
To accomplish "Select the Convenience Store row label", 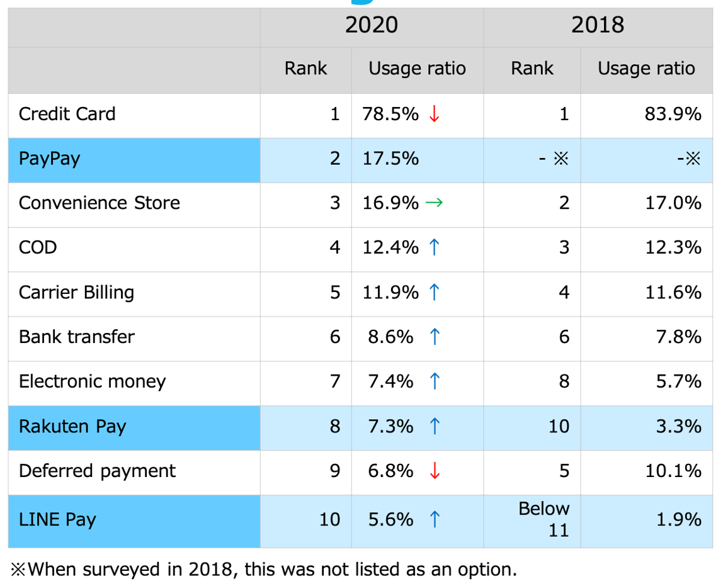I will pos(100,203).
